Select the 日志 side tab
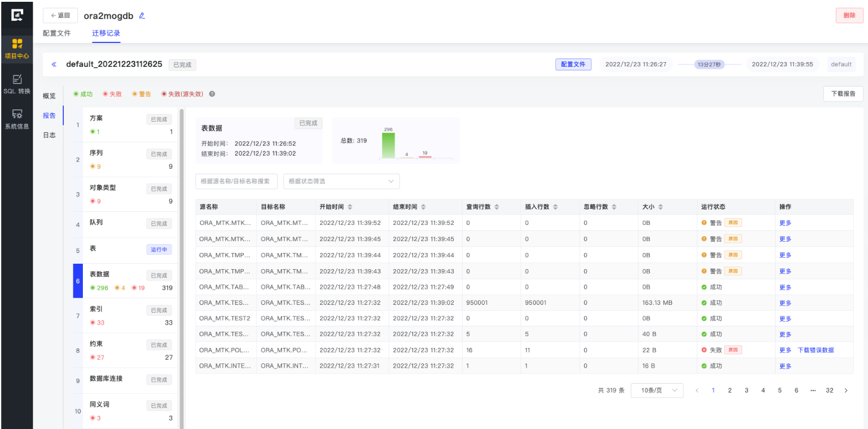The height and width of the screenshot is (429, 868). pyautogui.click(x=49, y=135)
